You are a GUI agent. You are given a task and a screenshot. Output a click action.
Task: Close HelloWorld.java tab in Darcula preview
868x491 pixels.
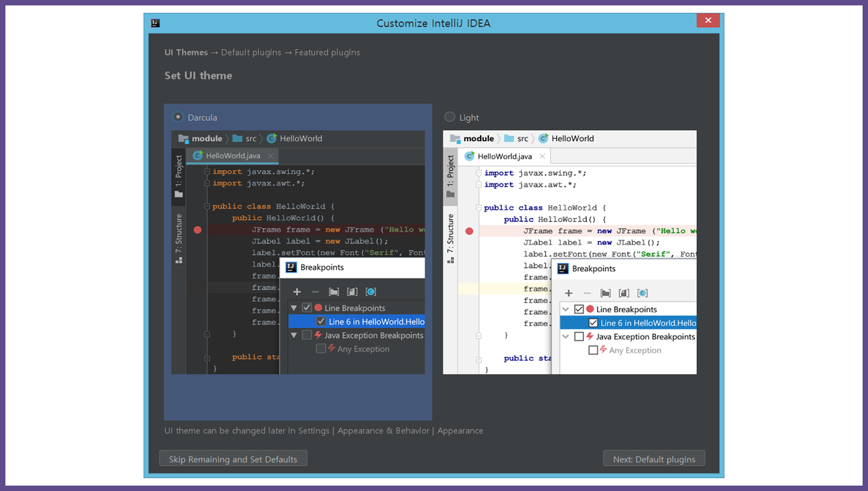pos(271,156)
